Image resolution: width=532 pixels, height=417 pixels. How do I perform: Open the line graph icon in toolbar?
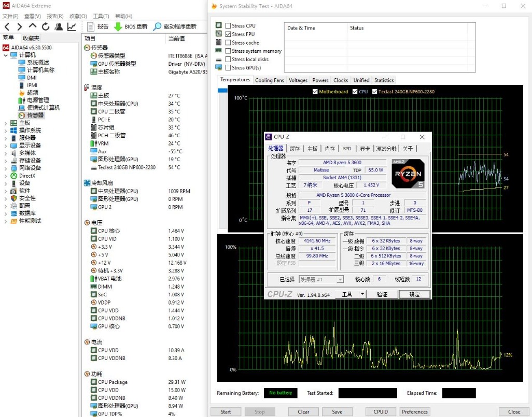[x=72, y=26]
